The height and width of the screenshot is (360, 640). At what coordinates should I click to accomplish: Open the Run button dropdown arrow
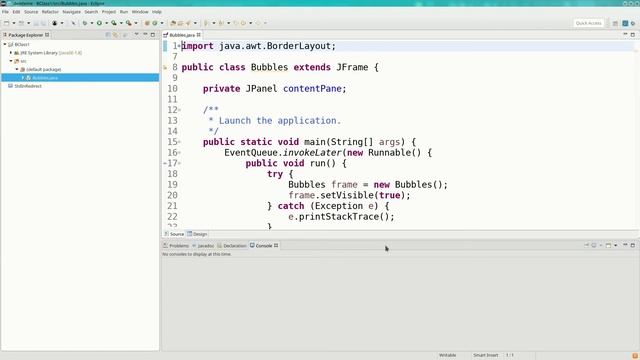pyautogui.click(x=107, y=23)
